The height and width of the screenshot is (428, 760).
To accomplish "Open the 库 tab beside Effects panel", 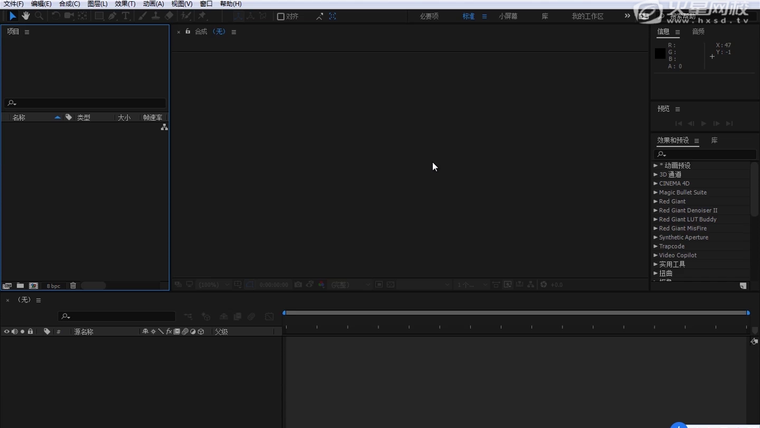I will coord(714,140).
